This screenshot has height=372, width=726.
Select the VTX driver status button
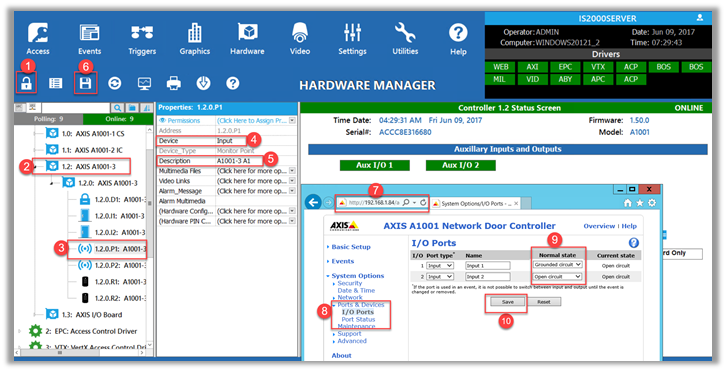598,67
